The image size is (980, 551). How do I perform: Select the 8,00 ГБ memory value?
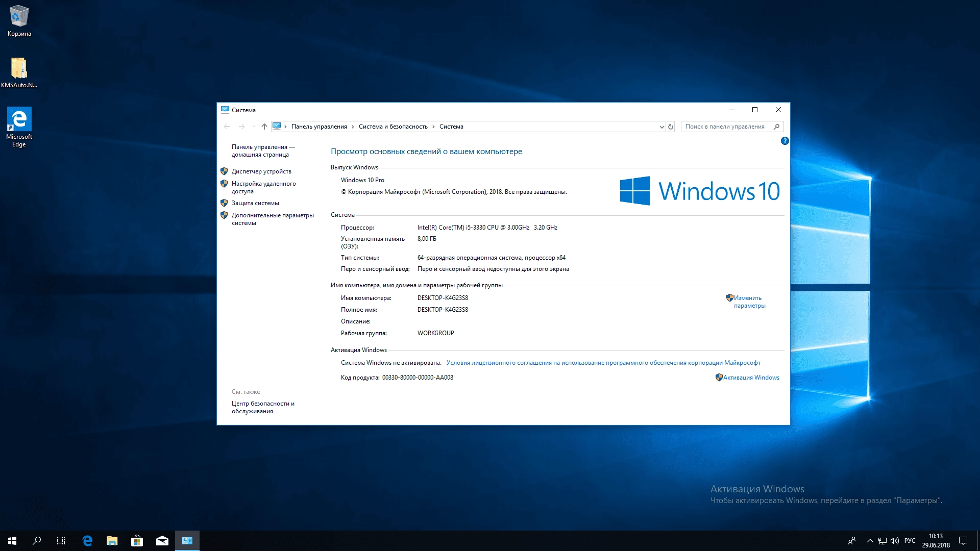click(427, 239)
